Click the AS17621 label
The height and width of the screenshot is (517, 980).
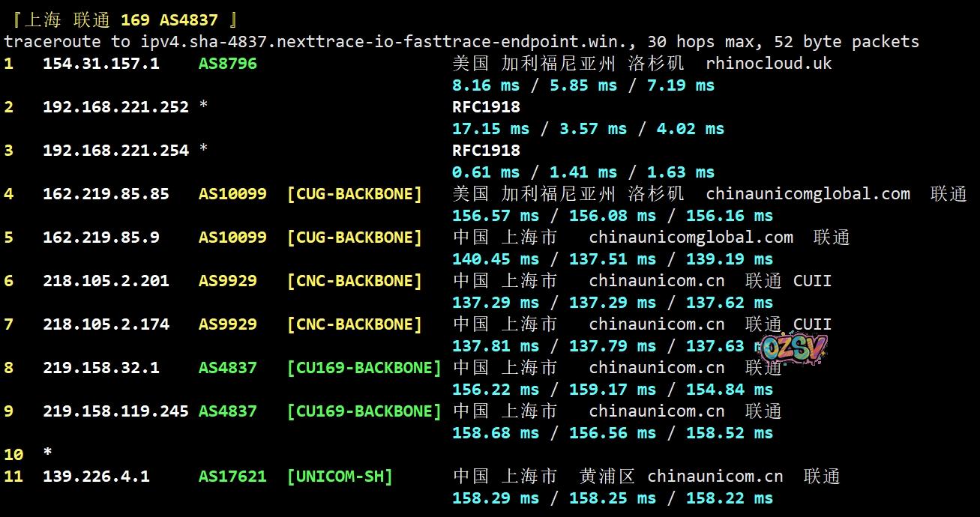[x=232, y=477]
